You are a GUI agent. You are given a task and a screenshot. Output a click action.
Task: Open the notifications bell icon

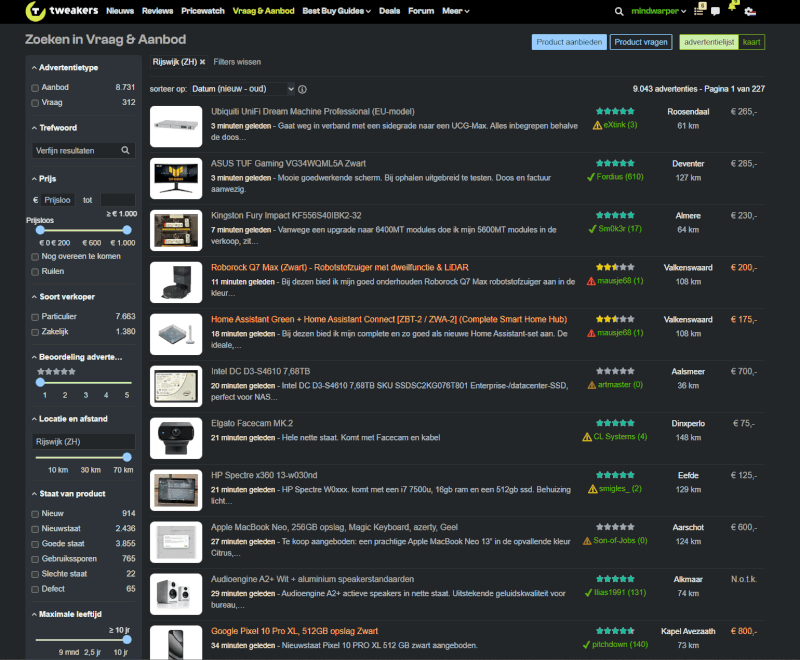click(733, 7)
